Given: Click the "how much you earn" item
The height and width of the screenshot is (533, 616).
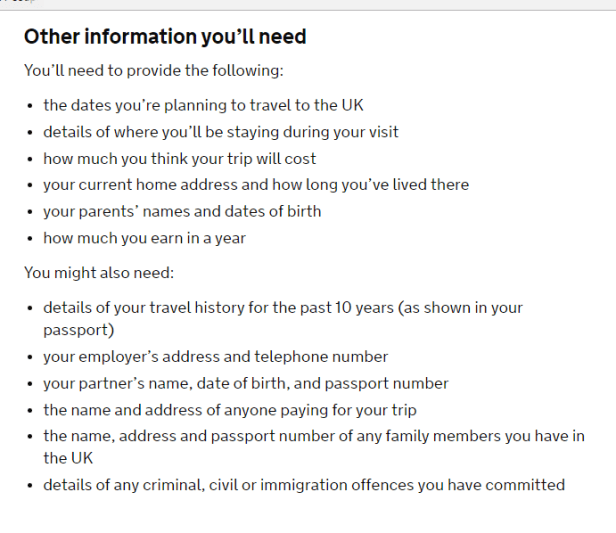Looking at the screenshot, I should (x=144, y=238).
